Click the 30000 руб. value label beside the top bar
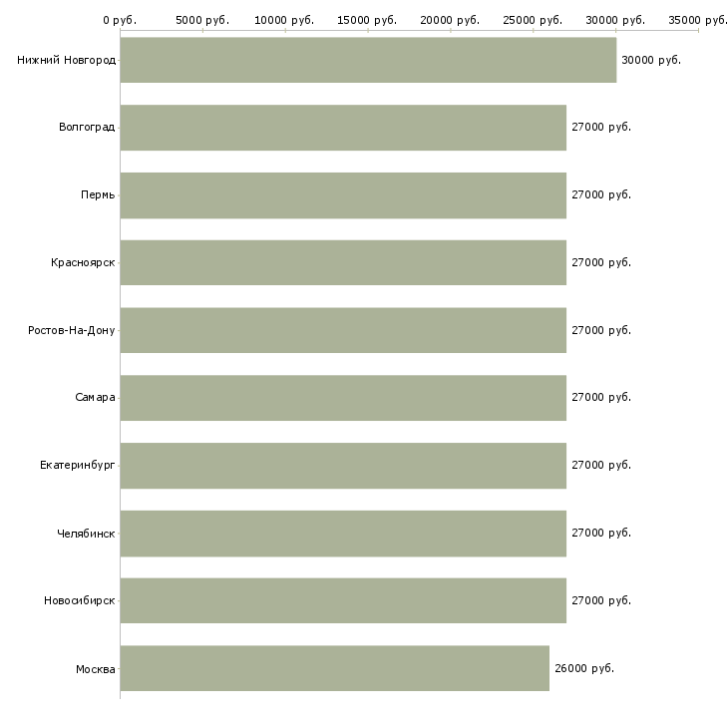The width and height of the screenshot is (728, 728). 650,61
